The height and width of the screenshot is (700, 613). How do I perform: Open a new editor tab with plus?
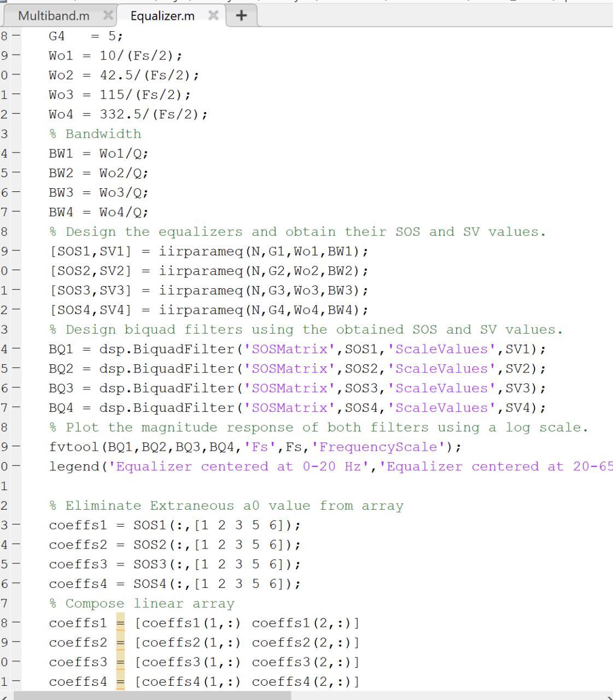(241, 16)
